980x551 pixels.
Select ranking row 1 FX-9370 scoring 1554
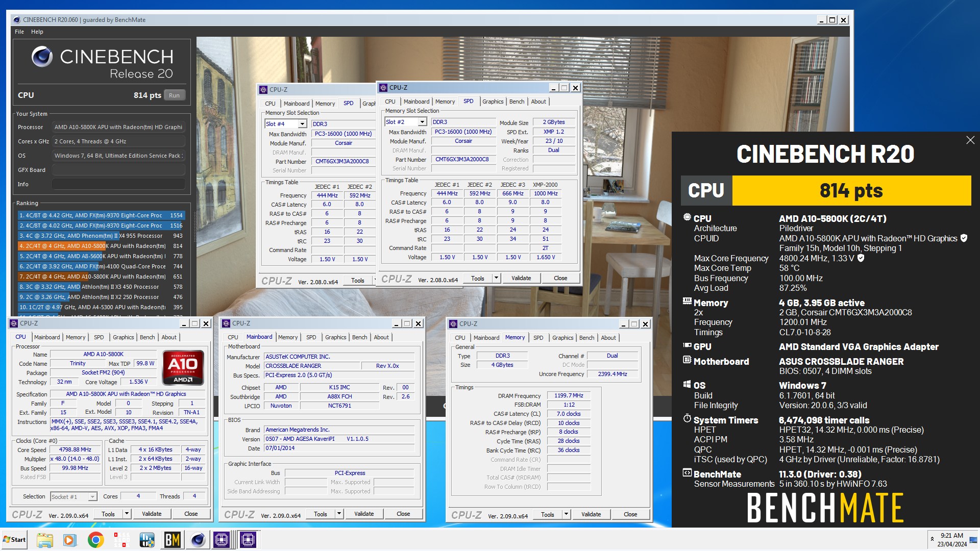click(101, 215)
